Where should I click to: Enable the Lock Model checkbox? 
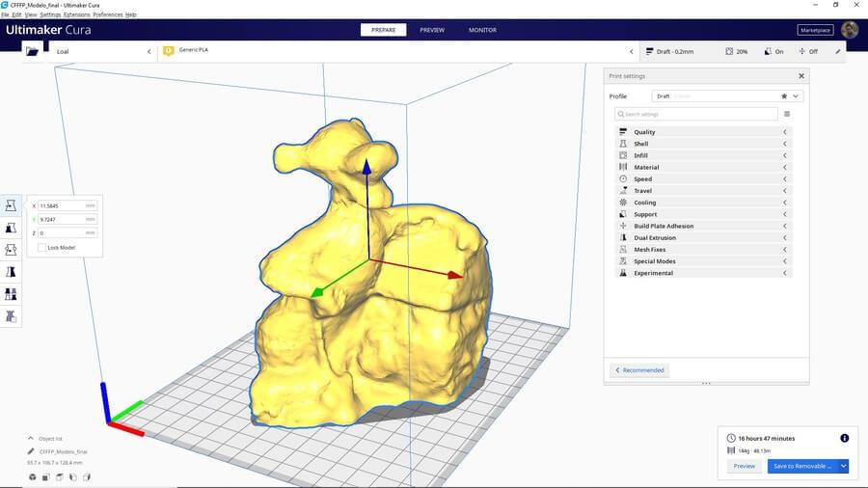(41, 247)
